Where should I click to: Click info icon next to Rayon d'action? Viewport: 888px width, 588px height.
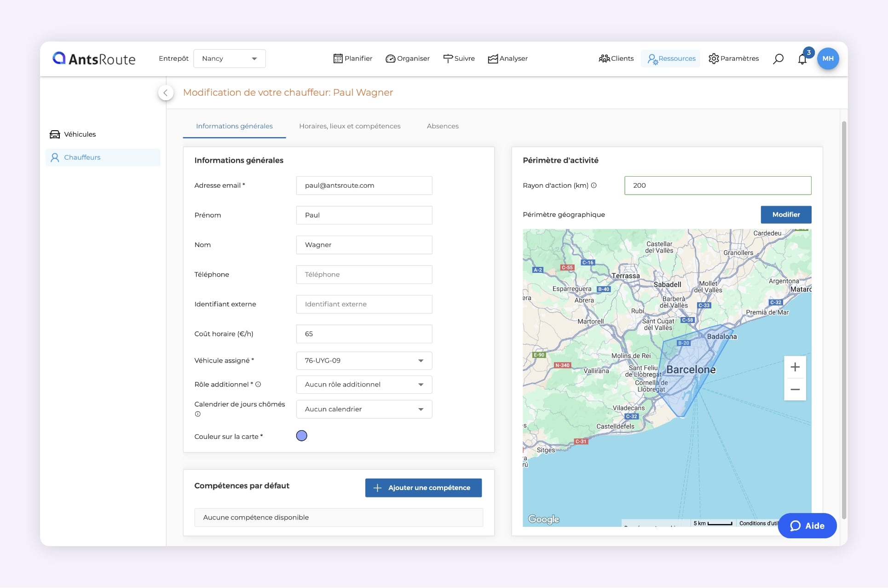click(594, 185)
